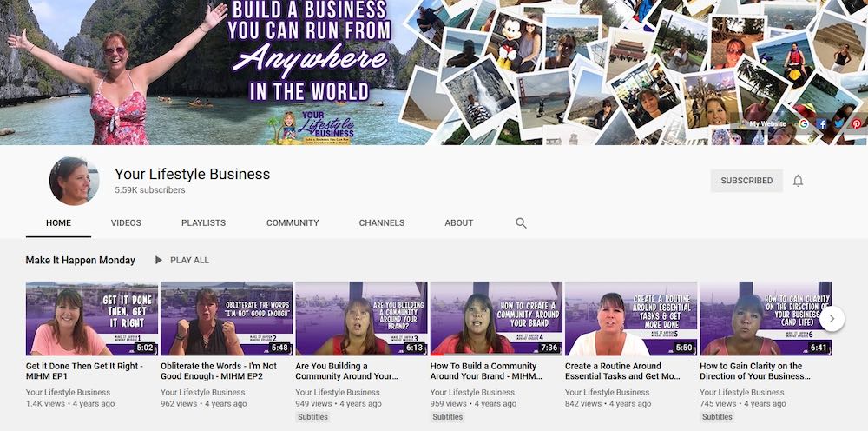
Task: Click channel name under the 842 views video
Action: tap(608, 392)
